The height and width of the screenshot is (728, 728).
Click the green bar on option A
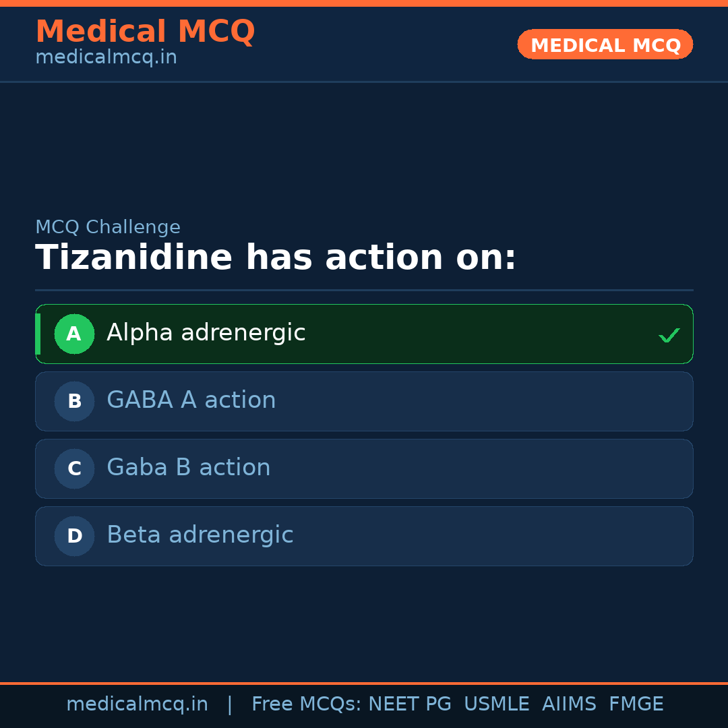(x=38, y=334)
